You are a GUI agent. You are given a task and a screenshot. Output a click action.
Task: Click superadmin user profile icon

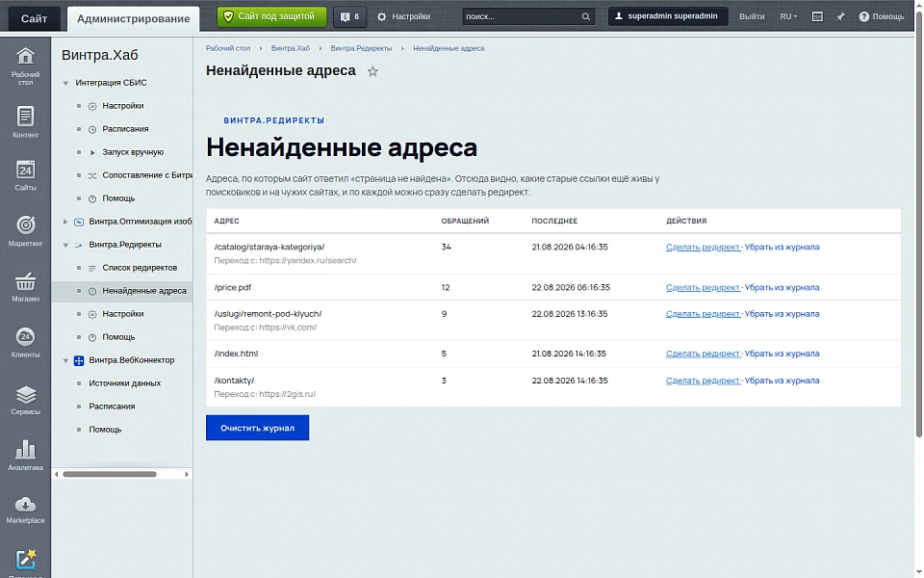point(619,16)
